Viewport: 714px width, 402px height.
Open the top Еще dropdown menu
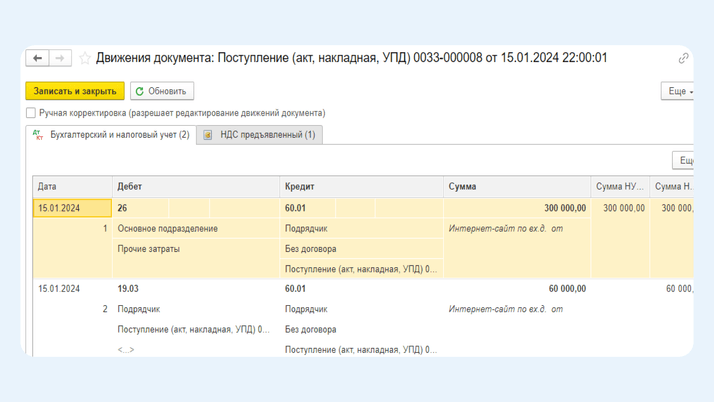(678, 91)
